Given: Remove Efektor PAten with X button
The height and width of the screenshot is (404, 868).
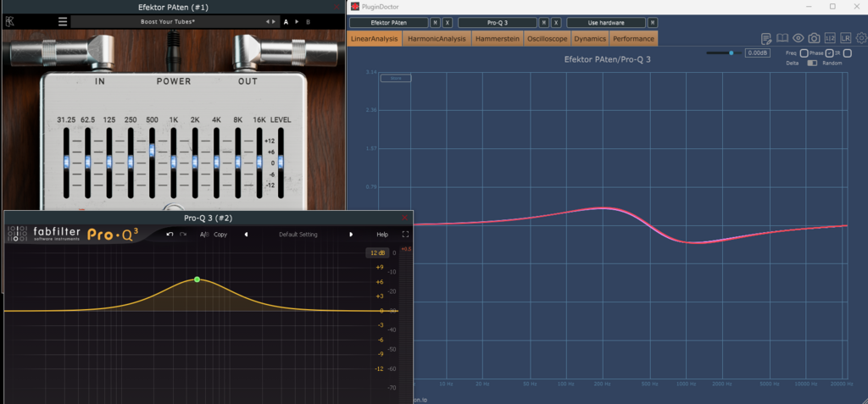Looking at the screenshot, I should click(x=448, y=23).
